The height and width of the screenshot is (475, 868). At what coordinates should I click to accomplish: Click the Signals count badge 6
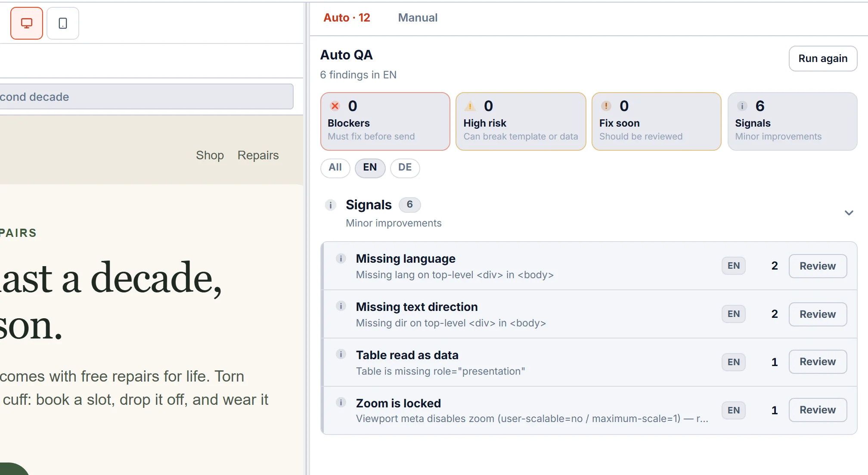(409, 205)
